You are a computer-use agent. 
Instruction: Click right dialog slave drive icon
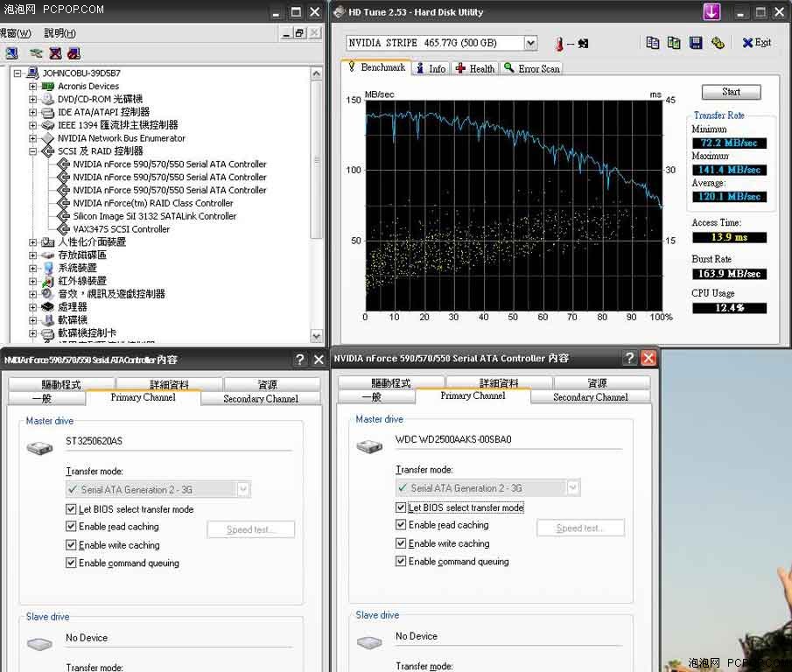pyautogui.click(x=369, y=642)
